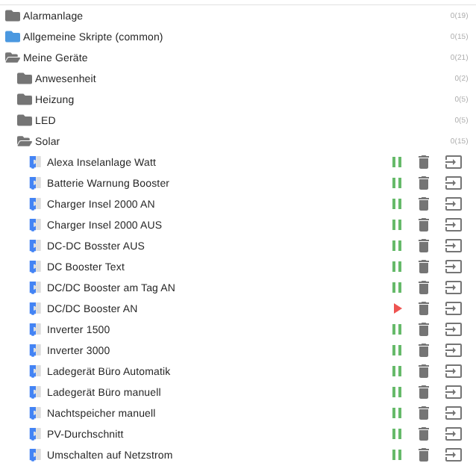Collapse the Meine Geräte folder
This screenshot has height=466, width=476.
(13, 58)
